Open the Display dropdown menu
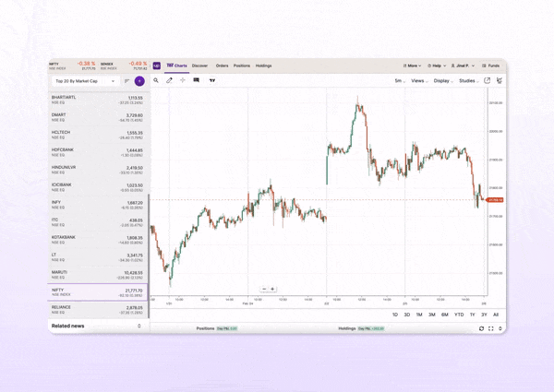The width and height of the screenshot is (554, 392). pyautogui.click(x=443, y=80)
